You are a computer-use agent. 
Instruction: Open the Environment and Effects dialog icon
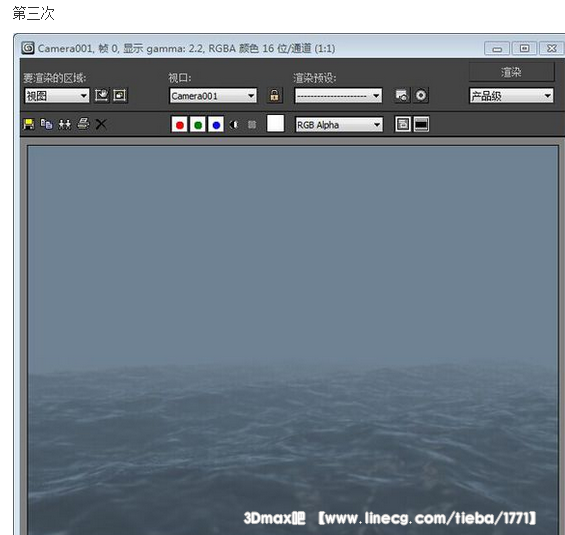421,95
